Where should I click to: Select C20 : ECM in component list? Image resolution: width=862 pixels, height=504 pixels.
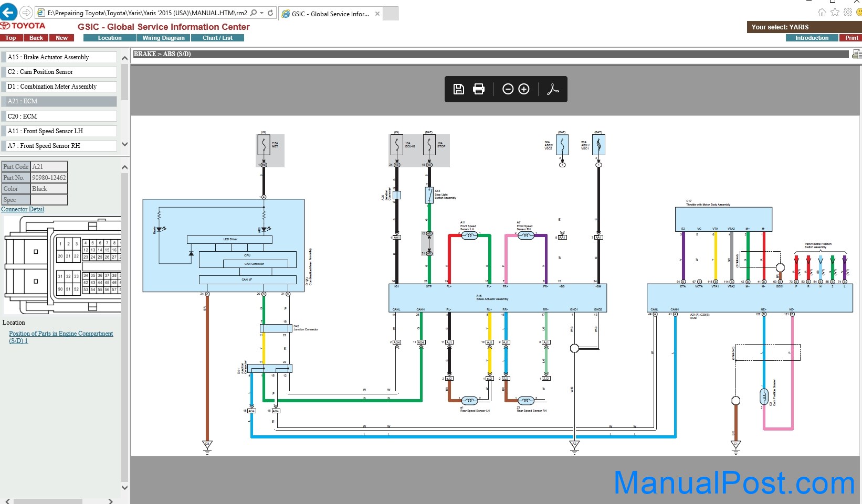59,116
